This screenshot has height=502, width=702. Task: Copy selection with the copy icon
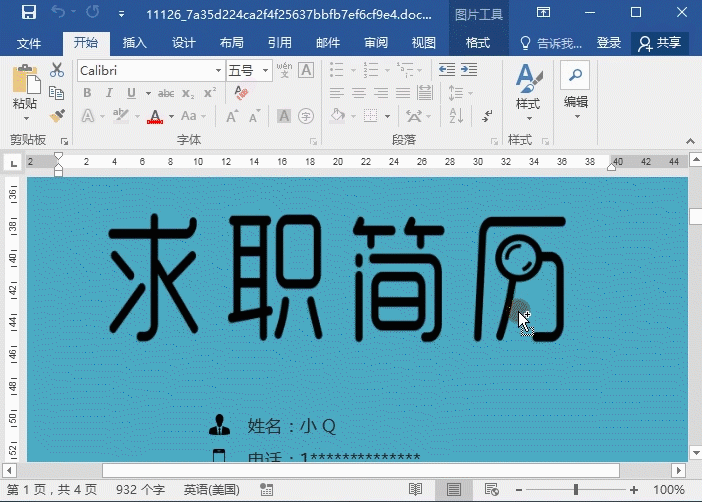[56, 93]
